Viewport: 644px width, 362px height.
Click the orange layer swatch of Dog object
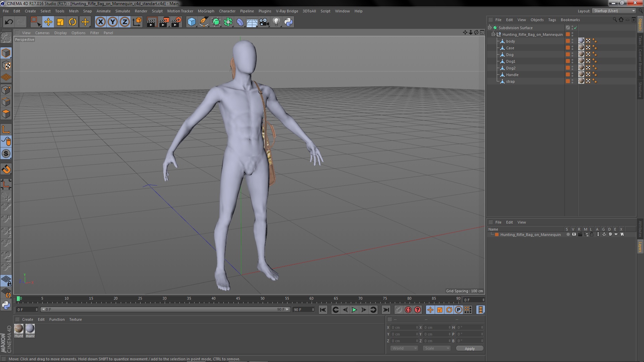[x=568, y=54]
